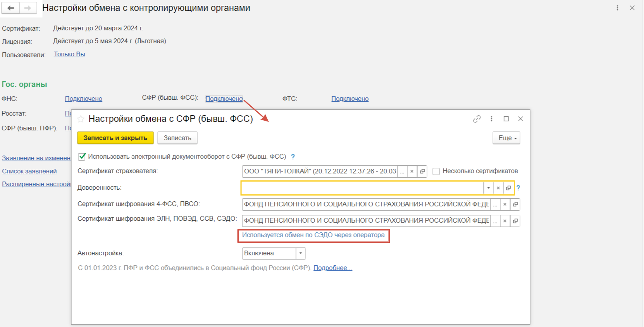
Task: Enable Несколько сертификатов checkbox
Action: coord(436,171)
